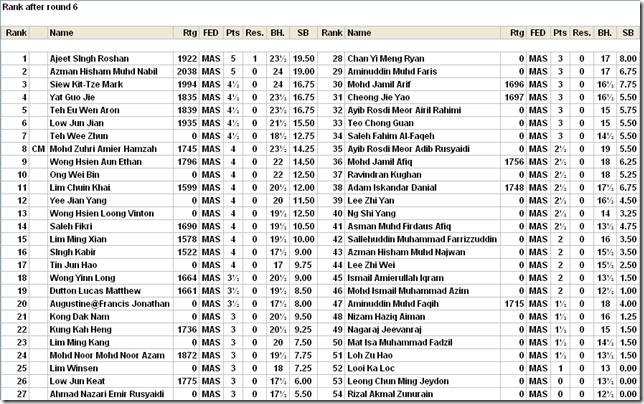Screen dimensions: 644x404
Task: Click rating 1922 for Ajeet Singh
Action: pyautogui.click(x=187, y=59)
